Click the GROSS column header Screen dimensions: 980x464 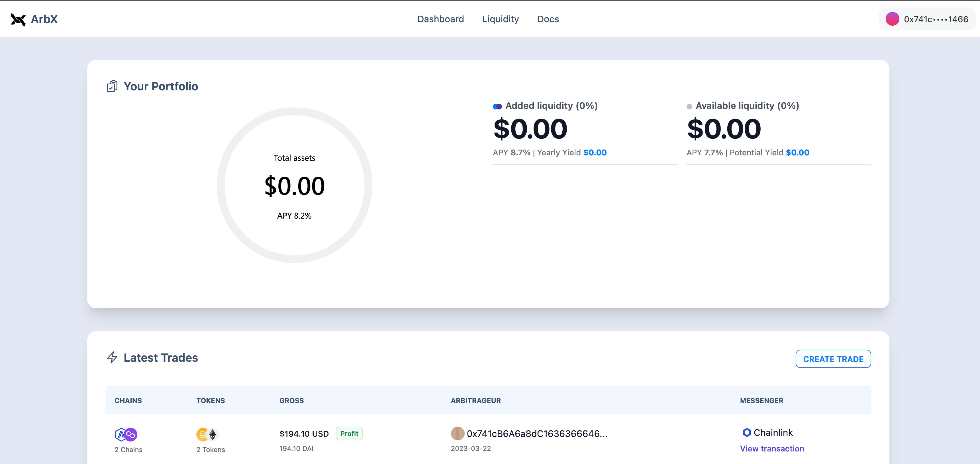point(291,400)
